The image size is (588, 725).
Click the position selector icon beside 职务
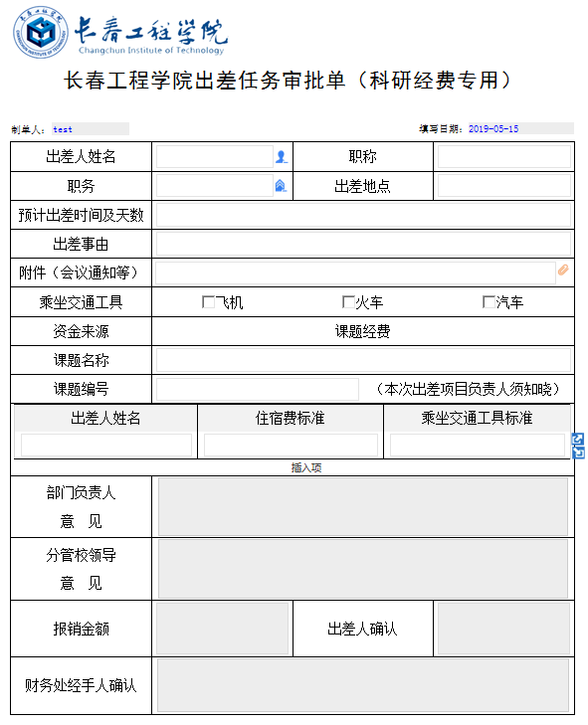(281, 186)
